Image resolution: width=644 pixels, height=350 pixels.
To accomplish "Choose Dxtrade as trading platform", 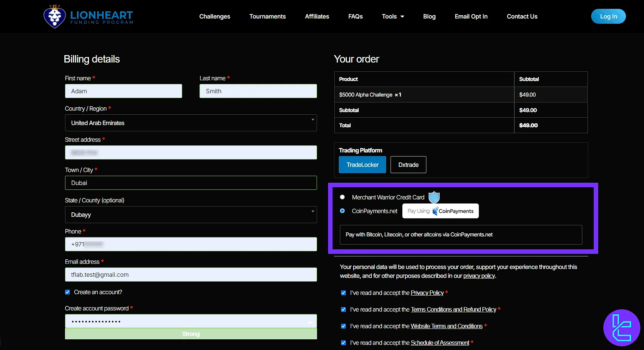I will [x=408, y=165].
